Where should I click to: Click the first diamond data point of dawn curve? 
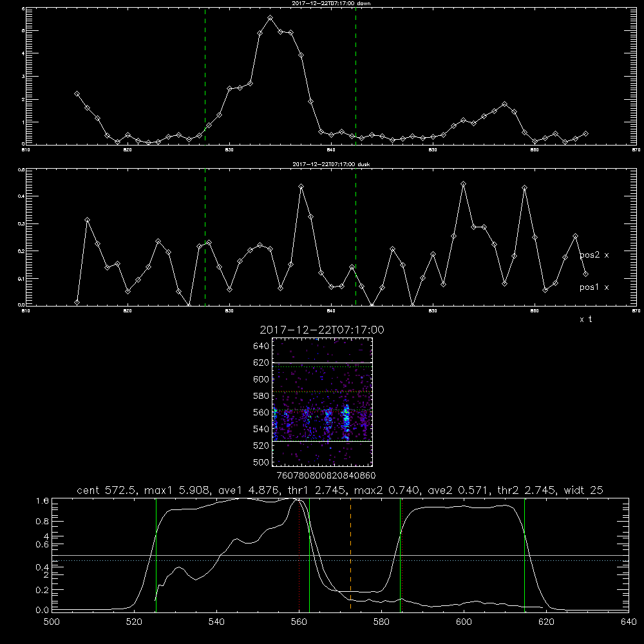(77, 93)
